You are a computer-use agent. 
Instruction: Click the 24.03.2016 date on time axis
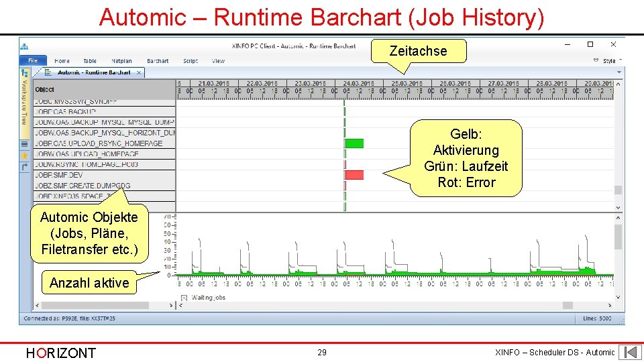coord(358,83)
